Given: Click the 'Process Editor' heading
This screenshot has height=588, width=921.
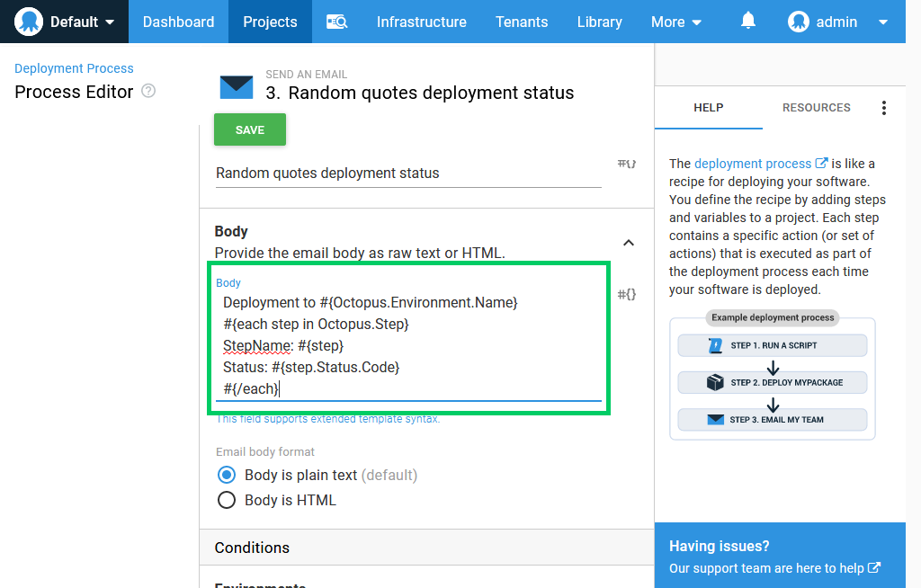Looking at the screenshot, I should [x=74, y=92].
